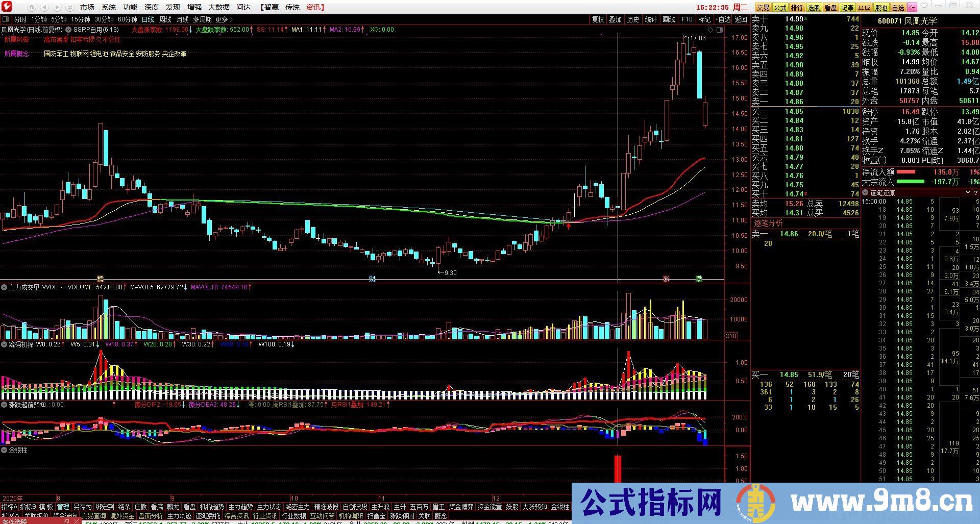Add the stock with +自选
Image resolution: width=980 pixels, height=524 pixels.
723,19
